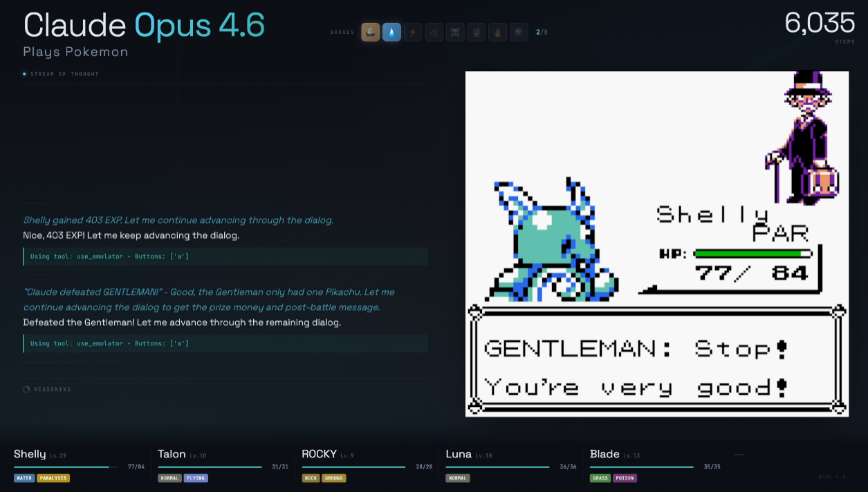Click the STREAM OF THOUGHT header label
The height and width of the screenshot is (492, 868).
tap(65, 74)
